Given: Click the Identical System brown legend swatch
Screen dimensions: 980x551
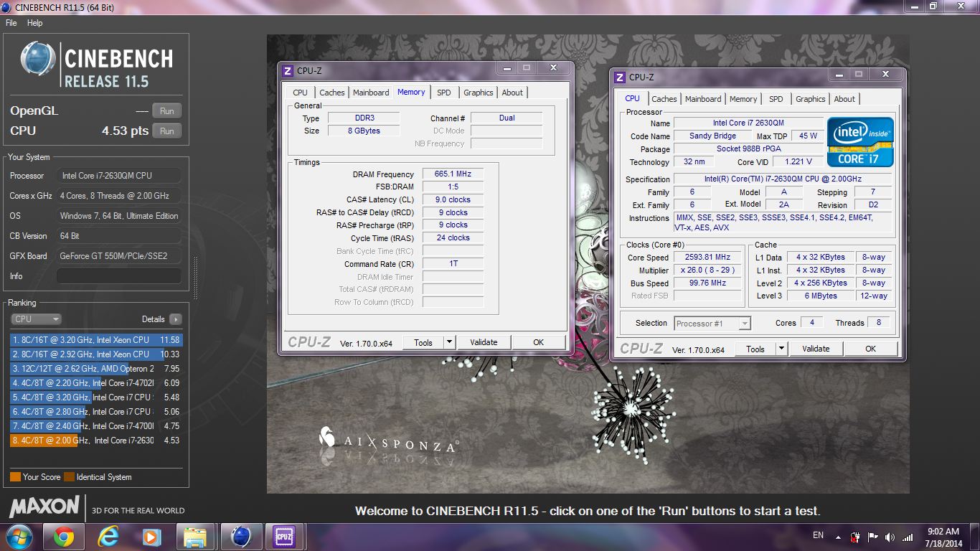Looking at the screenshot, I should point(69,477).
